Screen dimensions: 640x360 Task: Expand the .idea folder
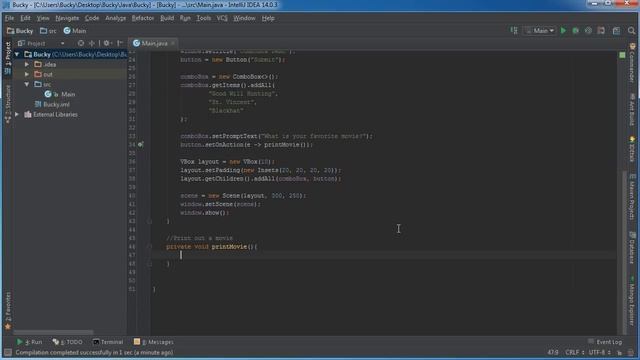27,64
